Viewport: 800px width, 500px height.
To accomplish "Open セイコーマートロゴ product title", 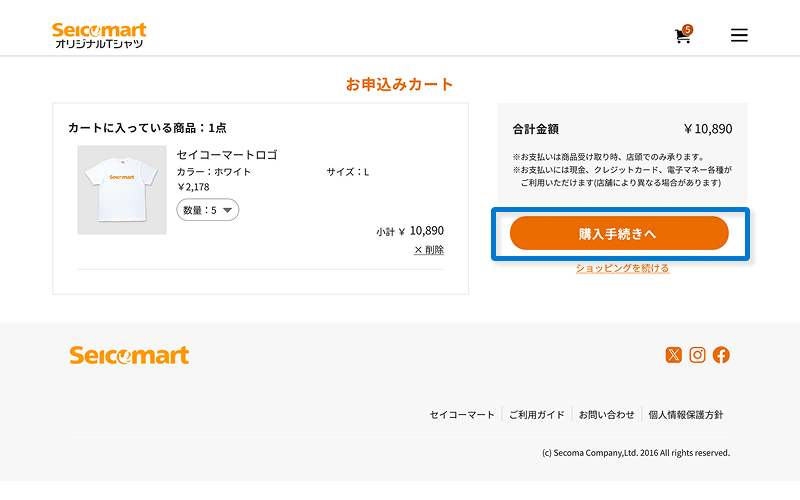I will tap(227, 155).
